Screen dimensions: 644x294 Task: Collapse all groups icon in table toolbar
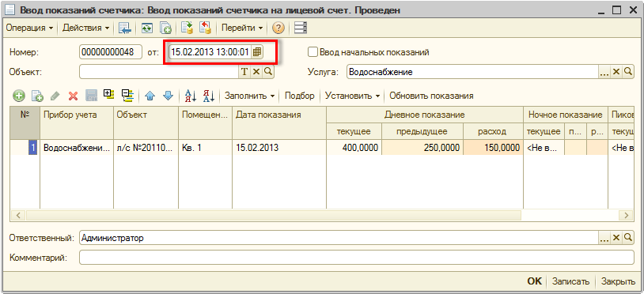tap(127, 96)
